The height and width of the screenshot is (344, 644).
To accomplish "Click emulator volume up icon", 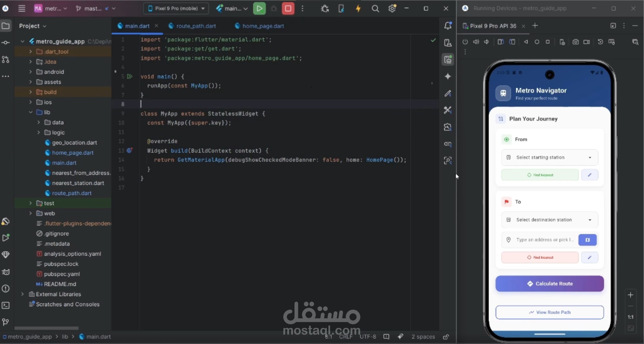I will (x=476, y=42).
